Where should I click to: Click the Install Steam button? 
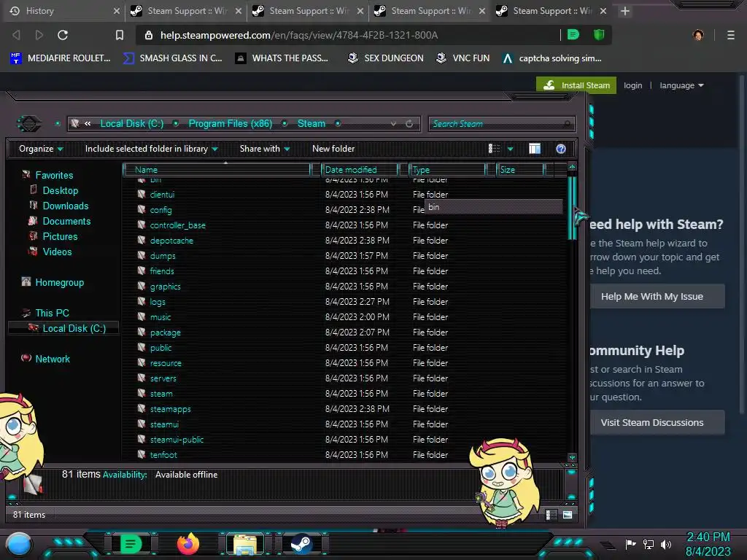[576, 85]
